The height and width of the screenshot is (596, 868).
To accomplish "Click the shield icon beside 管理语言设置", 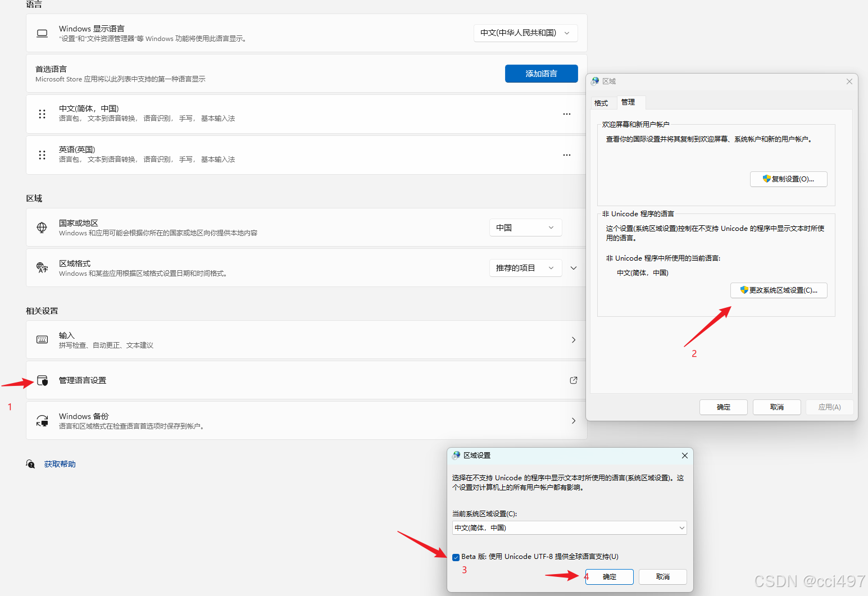I will [43, 380].
